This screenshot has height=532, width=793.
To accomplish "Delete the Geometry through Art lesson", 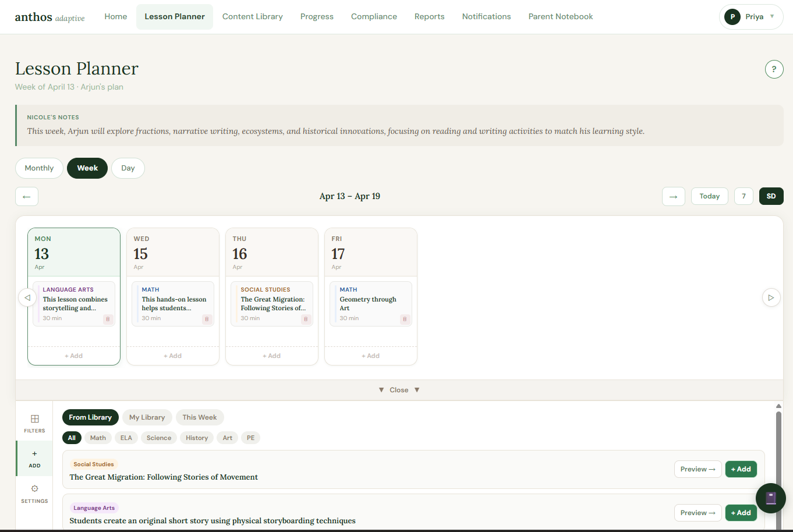I will pos(405,319).
